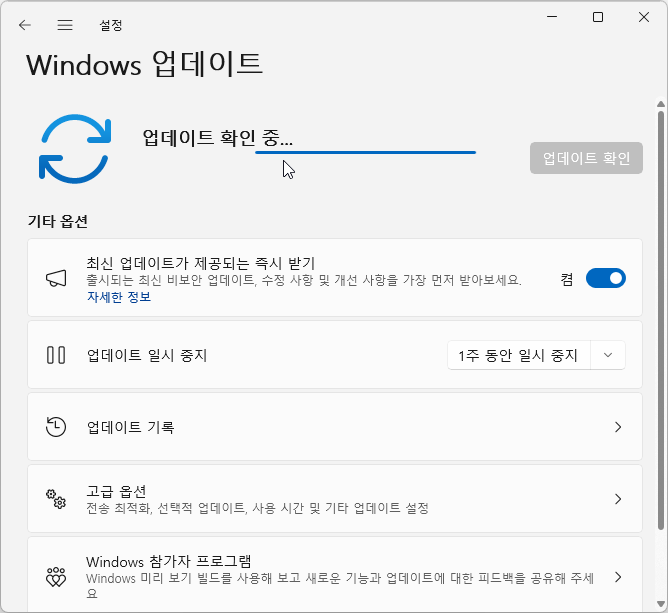Click the megaphone icon for latest updates
Image resolution: width=668 pixels, height=613 pixels.
click(x=56, y=278)
